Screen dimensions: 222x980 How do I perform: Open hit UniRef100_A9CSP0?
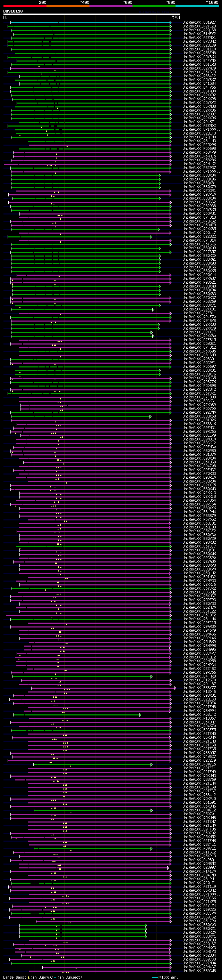tap(199, 558)
